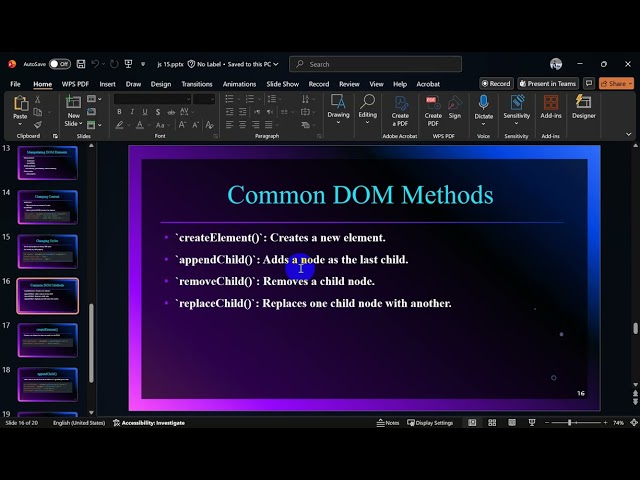The image size is (640, 480).
Task: Click the text highlight color pen
Action: coord(119,125)
